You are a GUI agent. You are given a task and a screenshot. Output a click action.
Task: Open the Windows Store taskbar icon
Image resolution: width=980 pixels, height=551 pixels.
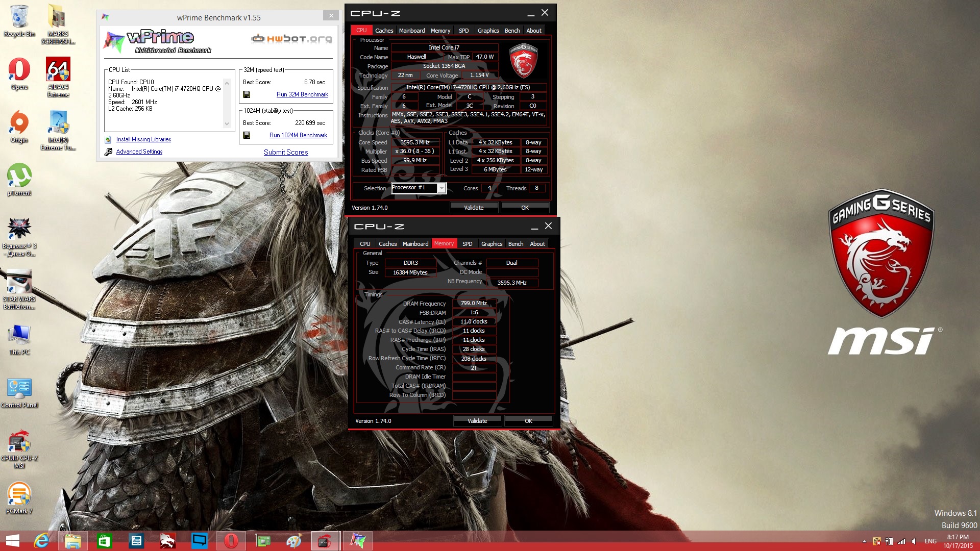(104, 541)
